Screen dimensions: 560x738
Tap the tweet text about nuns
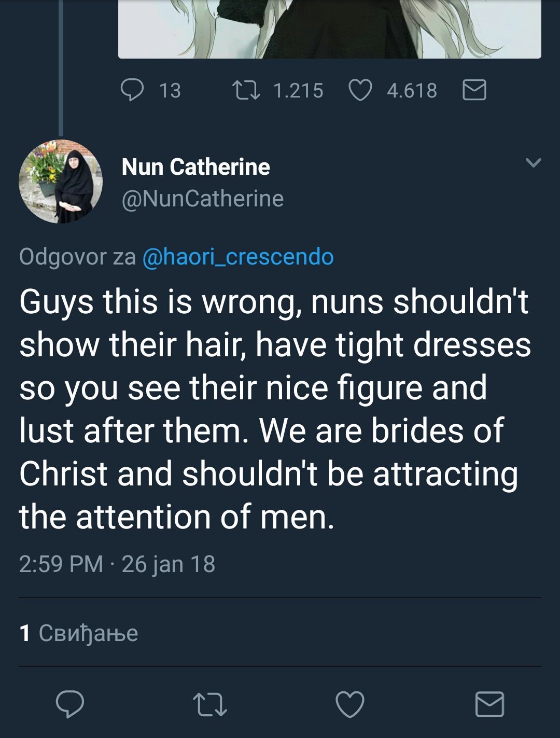point(275,409)
